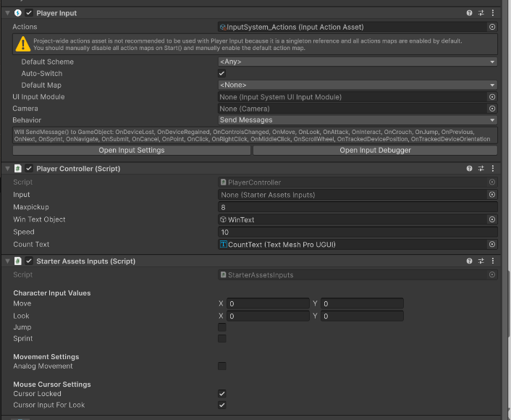Screen dimensions: 511x420
Task: Toggle Starter Assets Inputs script enabled checkbox
Action: click(x=29, y=261)
